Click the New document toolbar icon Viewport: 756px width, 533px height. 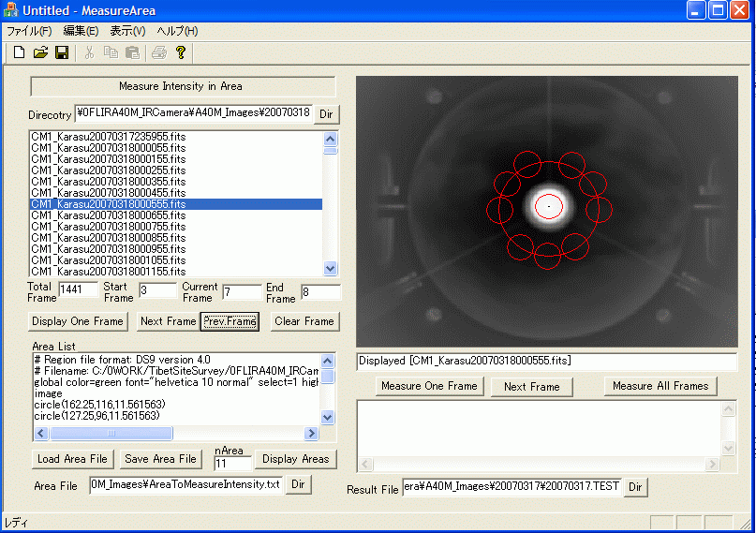pyautogui.click(x=19, y=52)
